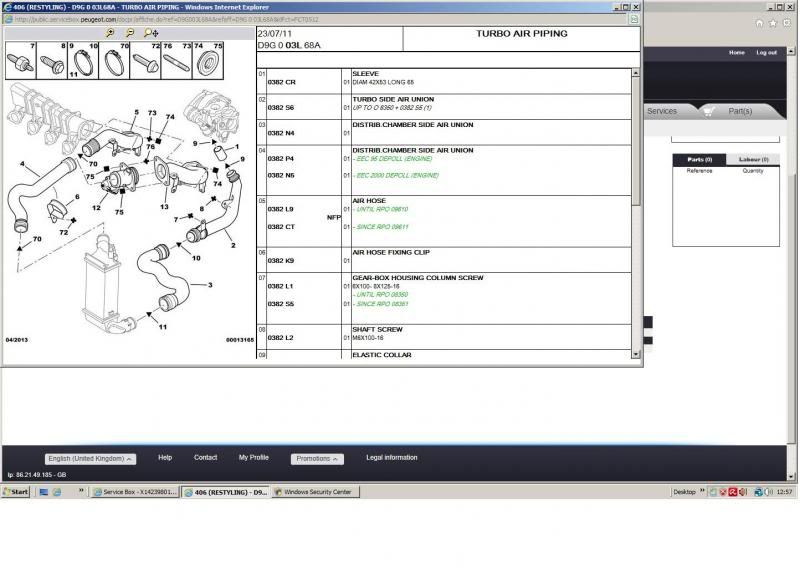The height and width of the screenshot is (568, 800).
Task: Click the favorites star icon in browser toolbar
Action: pyautogui.click(x=773, y=23)
